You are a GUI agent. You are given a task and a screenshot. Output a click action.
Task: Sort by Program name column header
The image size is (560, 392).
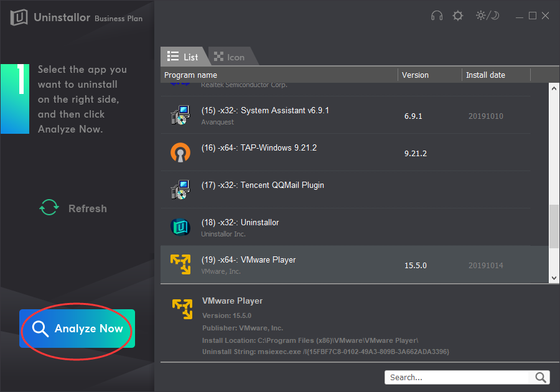tap(279, 75)
